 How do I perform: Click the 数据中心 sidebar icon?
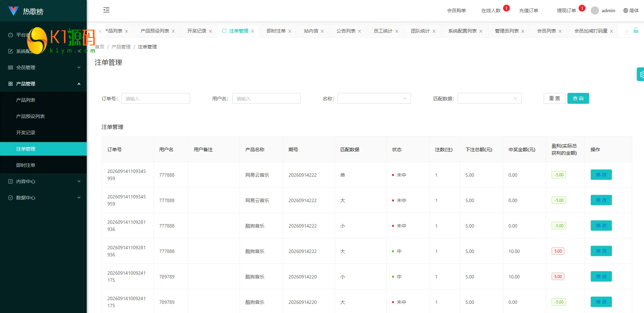[11, 198]
